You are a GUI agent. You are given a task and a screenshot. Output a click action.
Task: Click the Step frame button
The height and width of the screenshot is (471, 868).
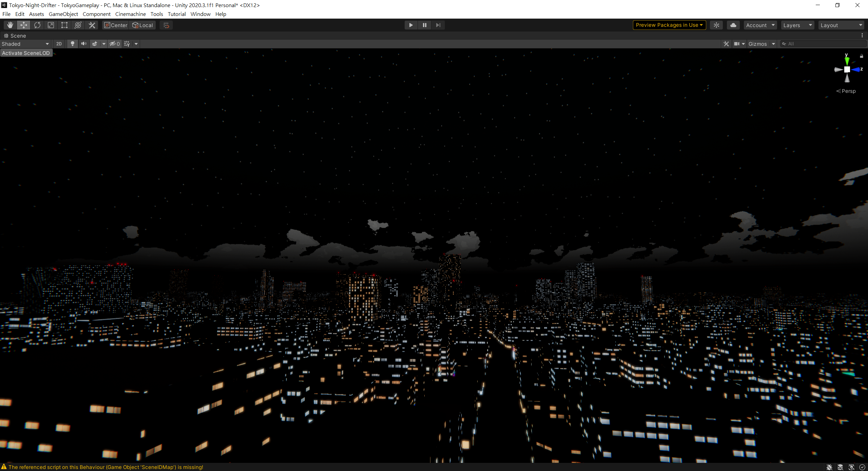coord(438,25)
